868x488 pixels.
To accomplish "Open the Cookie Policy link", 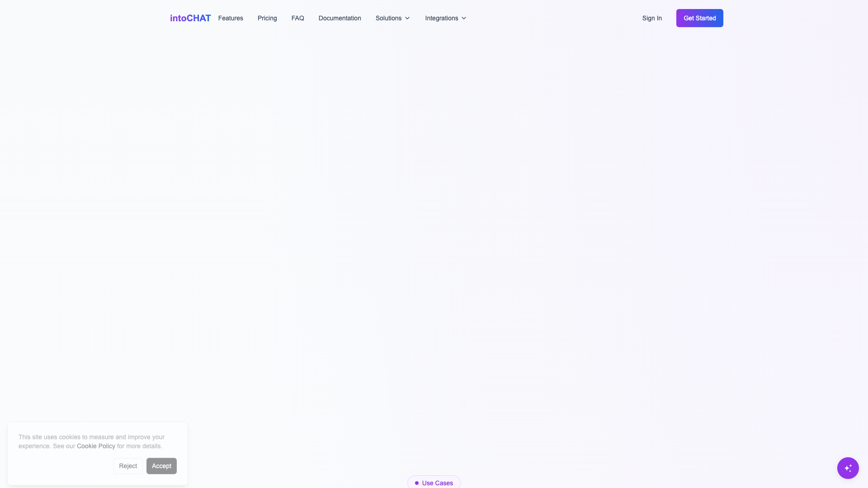I will (x=96, y=446).
